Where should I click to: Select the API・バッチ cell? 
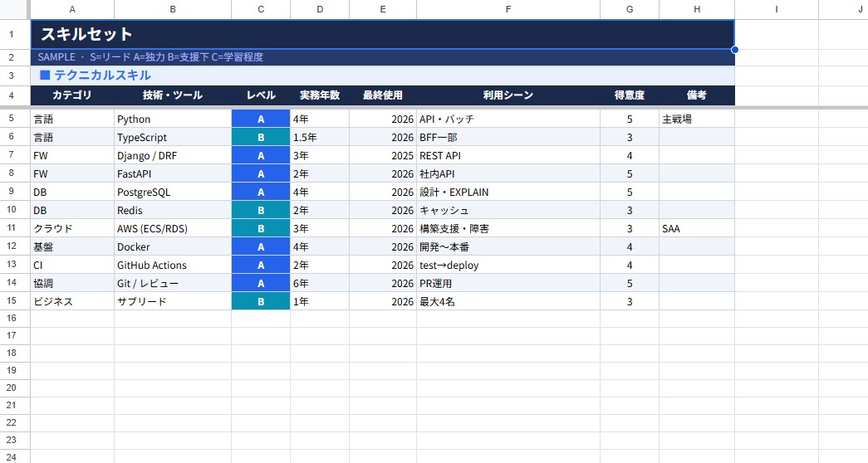coord(508,119)
